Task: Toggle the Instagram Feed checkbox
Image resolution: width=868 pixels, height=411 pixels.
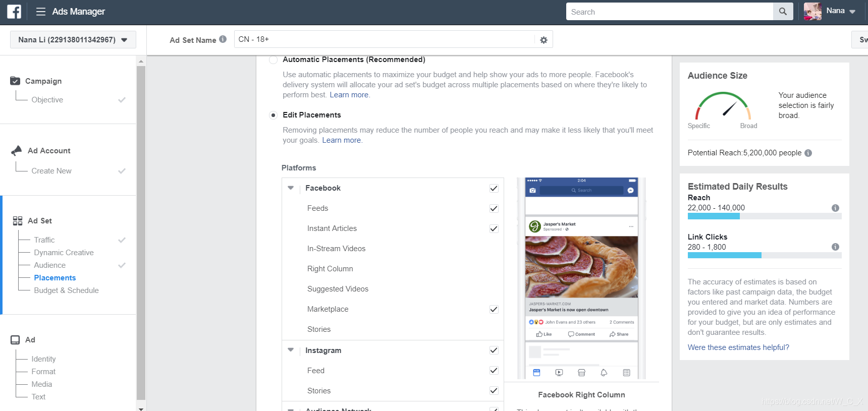Action: (494, 370)
